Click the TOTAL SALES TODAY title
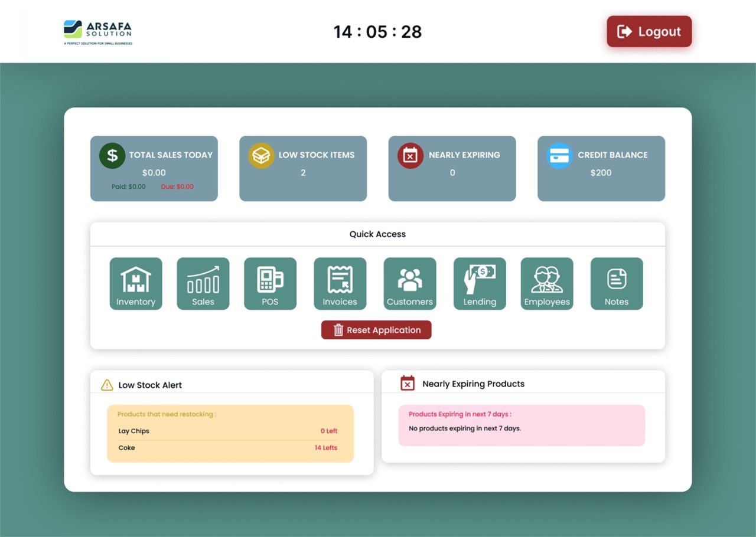Screen dimensions: 756x537 [x=171, y=155]
